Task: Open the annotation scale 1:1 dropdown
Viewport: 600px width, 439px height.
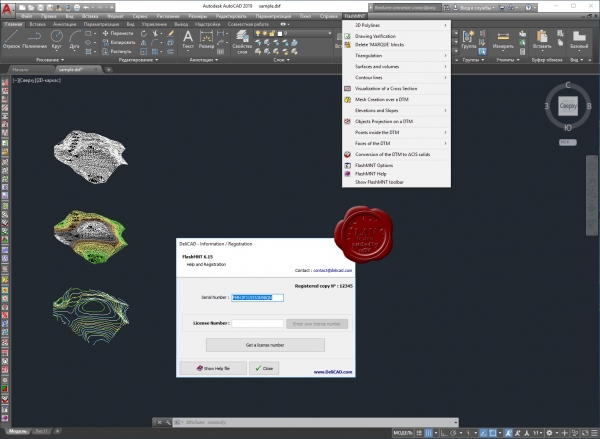Action: click(x=537, y=433)
